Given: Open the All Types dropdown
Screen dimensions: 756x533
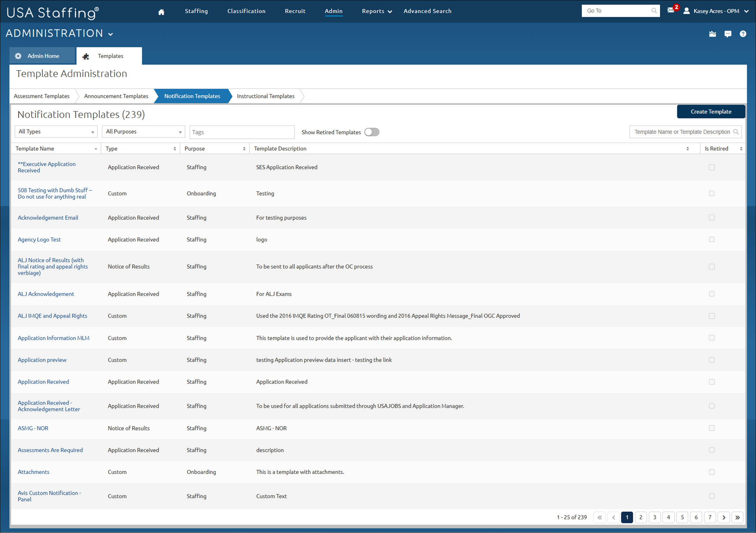Looking at the screenshot, I should [56, 132].
